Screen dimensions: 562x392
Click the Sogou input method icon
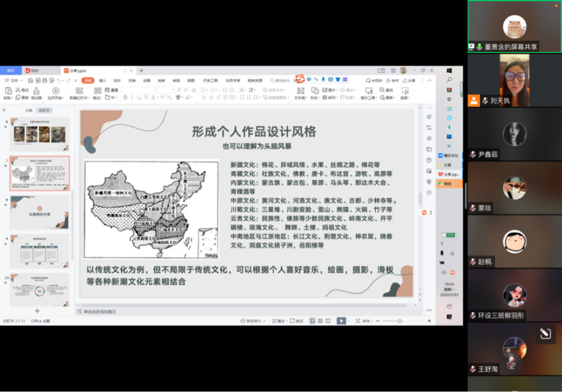299,79
